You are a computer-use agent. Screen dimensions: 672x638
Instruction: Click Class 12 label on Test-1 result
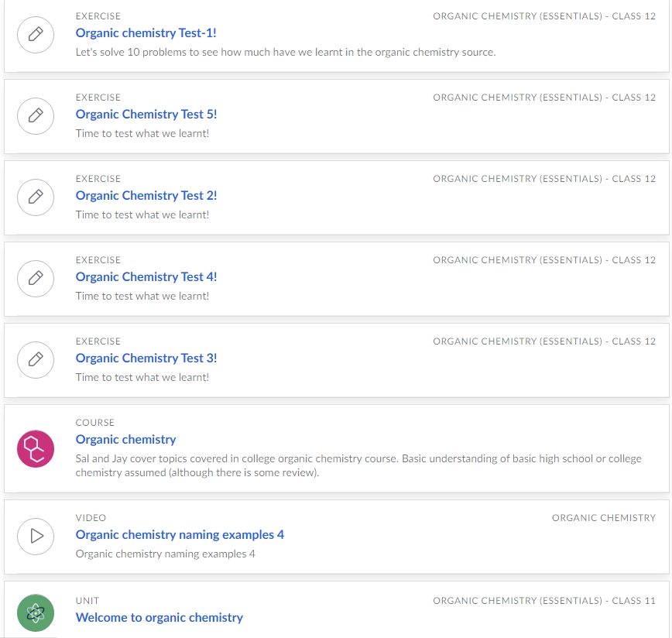(543, 16)
